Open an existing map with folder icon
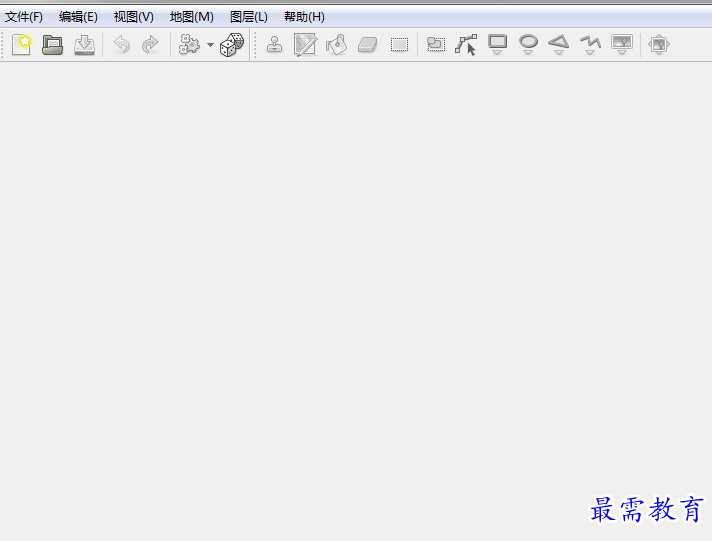712x541 pixels. (52, 45)
